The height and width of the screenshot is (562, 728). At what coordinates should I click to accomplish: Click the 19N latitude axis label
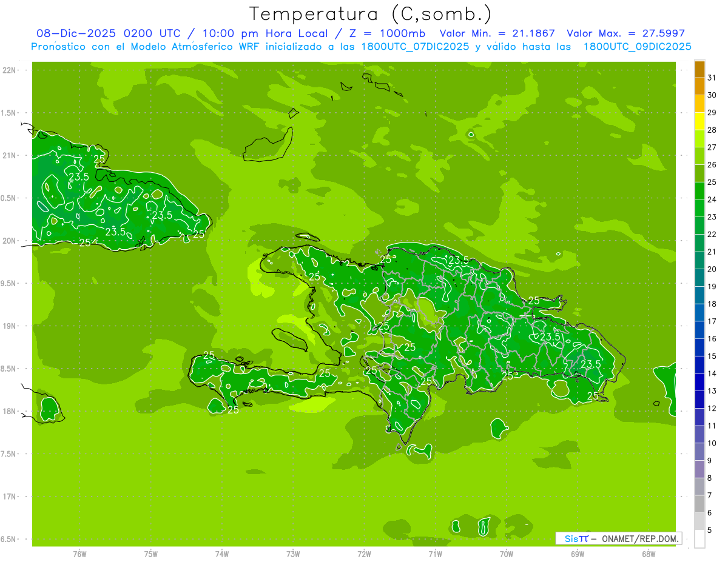click(10, 326)
